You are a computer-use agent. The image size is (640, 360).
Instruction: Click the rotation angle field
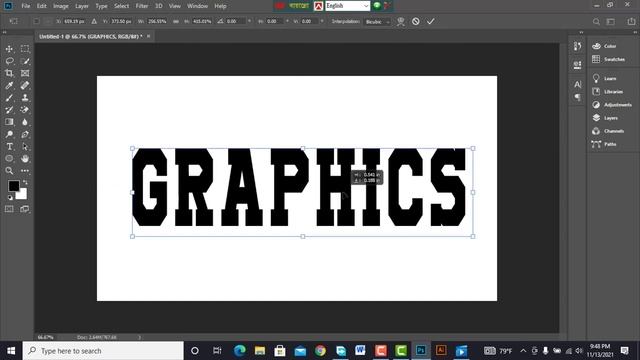(x=235, y=21)
